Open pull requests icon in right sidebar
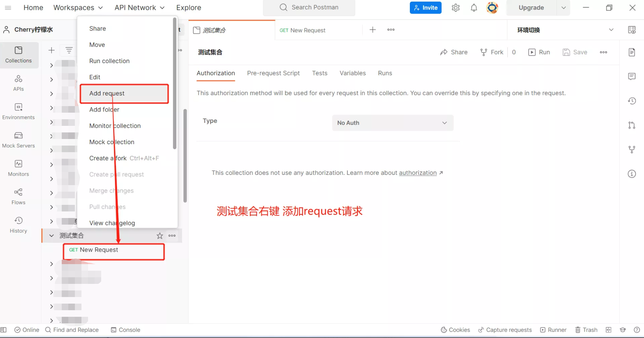 pos(632,125)
